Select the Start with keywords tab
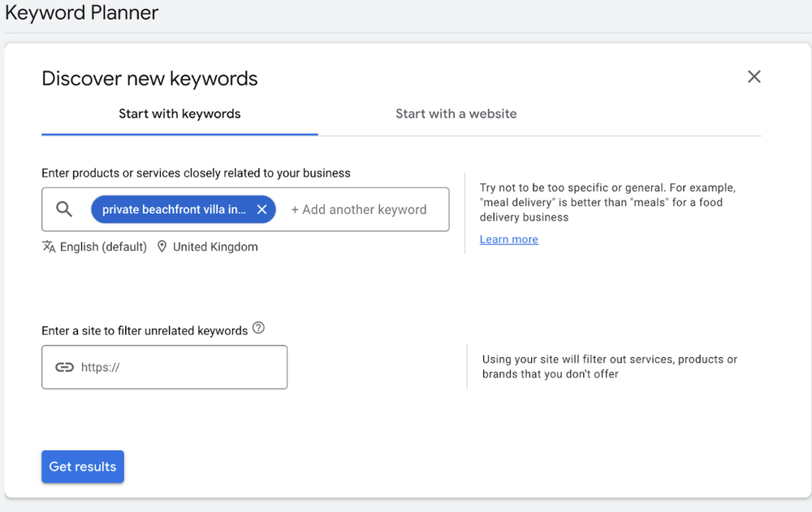 179,114
